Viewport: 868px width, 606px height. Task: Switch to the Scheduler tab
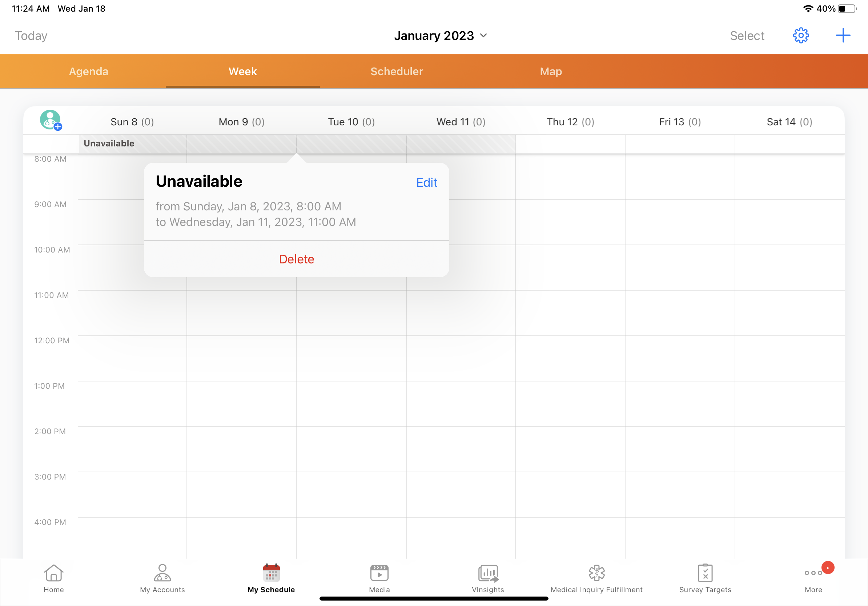click(x=397, y=72)
